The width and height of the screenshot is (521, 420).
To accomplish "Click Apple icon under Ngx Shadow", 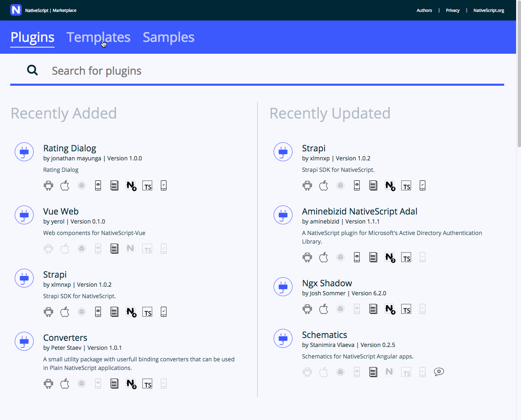I will 324,309.
